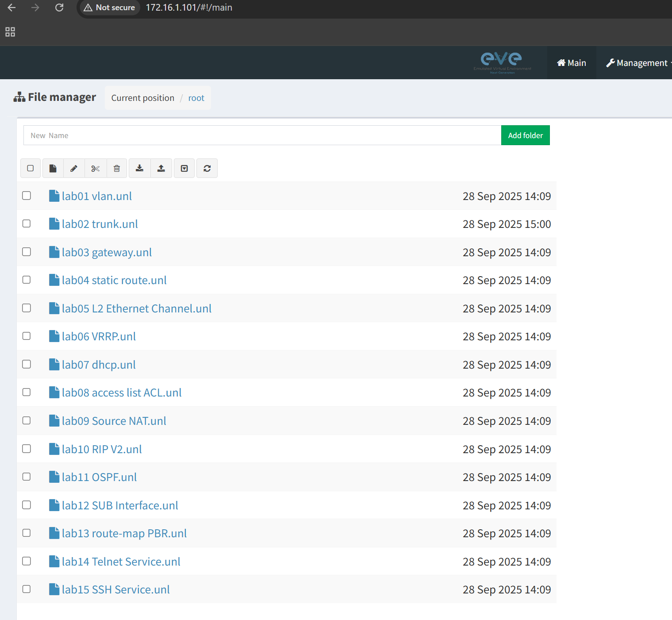Click the import upload icon
The height and width of the screenshot is (620, 672).
pyautogui.click(x=161, y=168)
